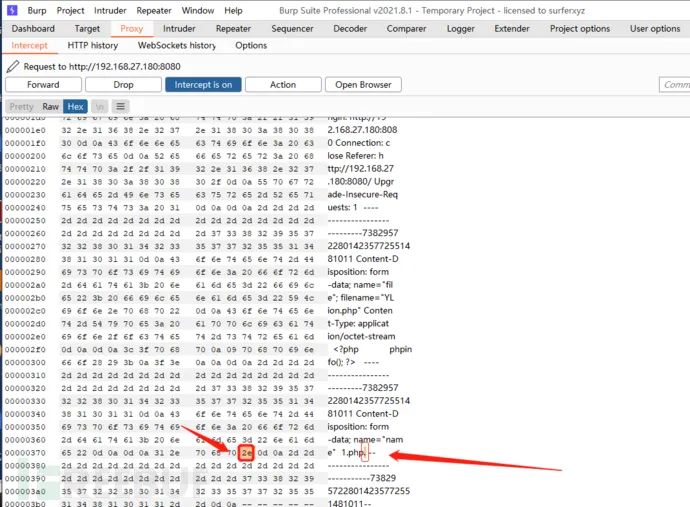Image resolution: width=690 pixels, height=507 pixels.
Task: Click the Request to http://192.168.27.180:8080 label
Action: [102, 66]
